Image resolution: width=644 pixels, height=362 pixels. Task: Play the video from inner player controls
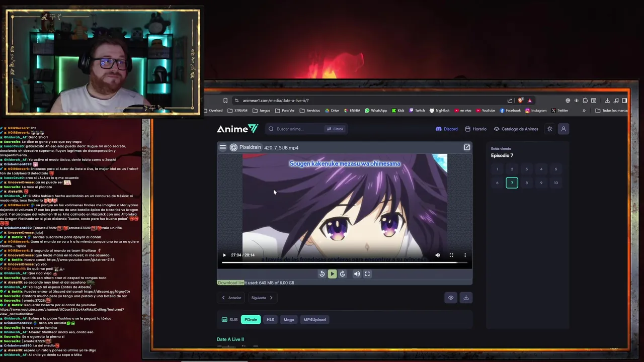(x=224, y=255)
